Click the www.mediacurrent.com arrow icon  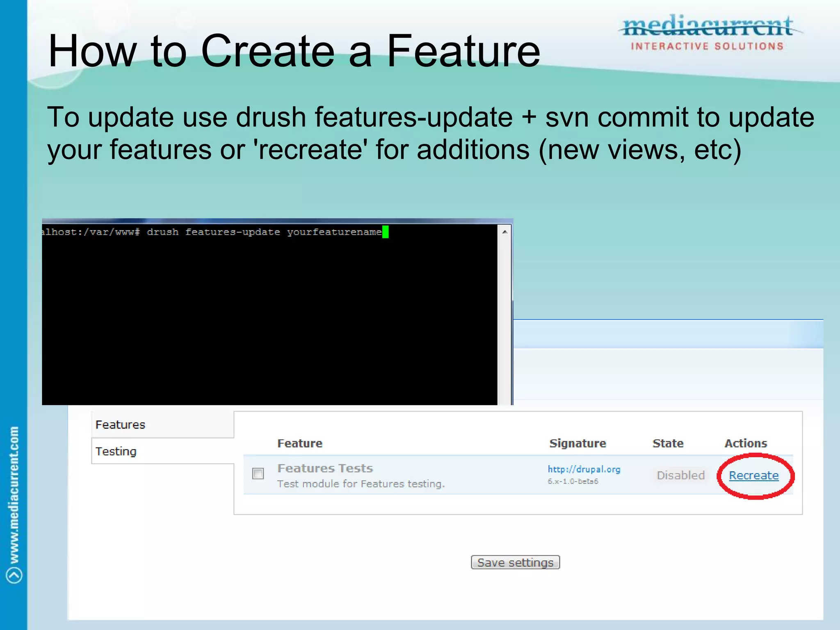(x=14, y=575)
